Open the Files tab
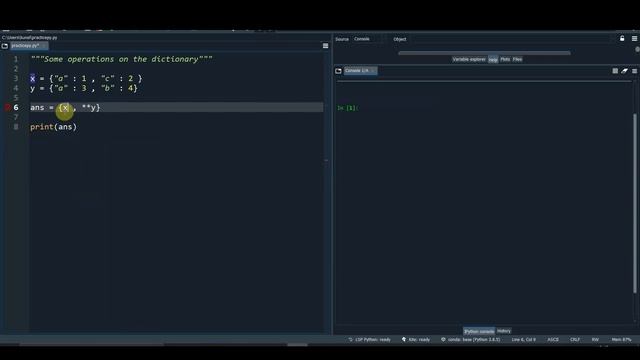Screen dimensions: 640x360 click(517, 59)
